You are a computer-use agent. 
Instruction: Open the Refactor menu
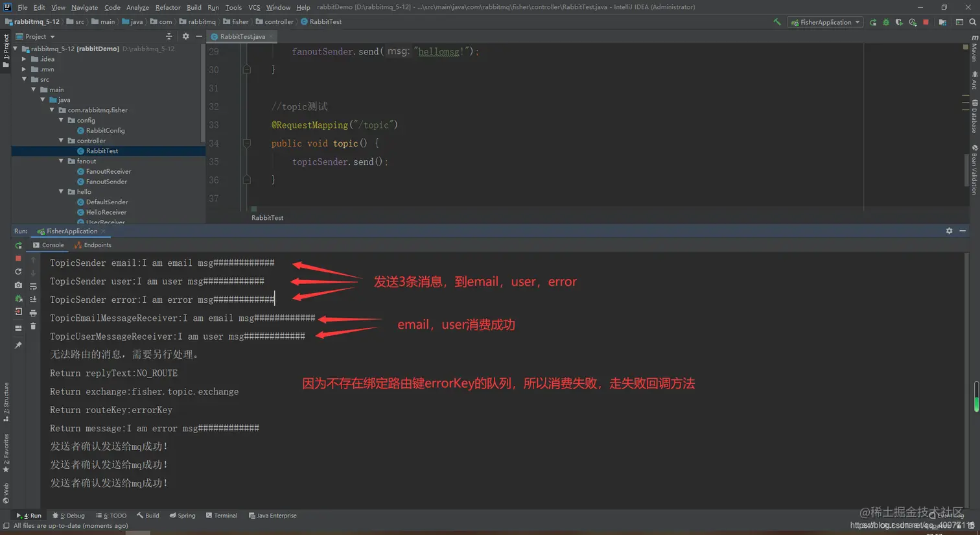click(168, 7)
